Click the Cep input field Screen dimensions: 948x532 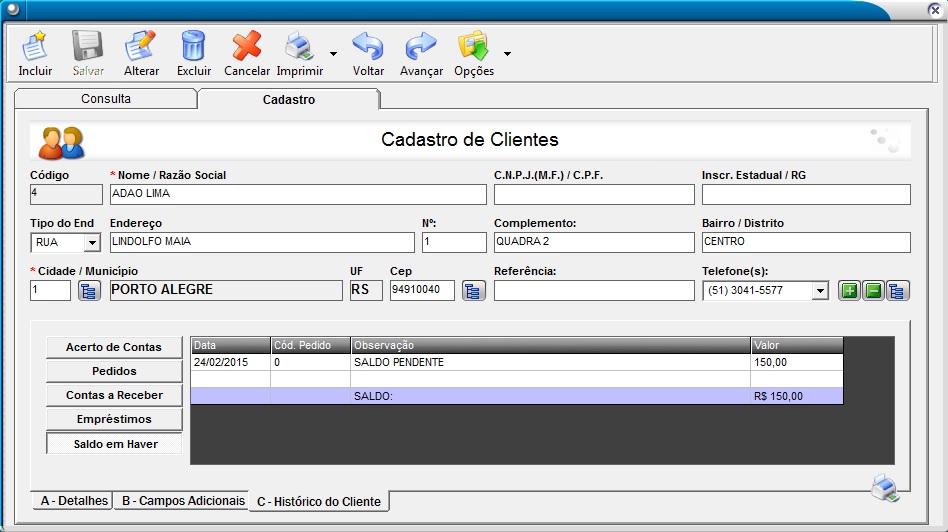coord(422,291)
